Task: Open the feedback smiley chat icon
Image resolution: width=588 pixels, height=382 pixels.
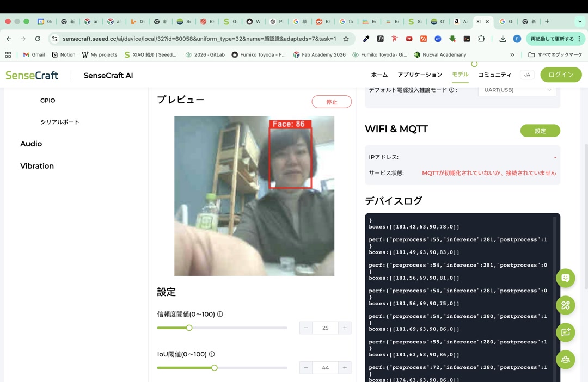Action: point(565,278)
